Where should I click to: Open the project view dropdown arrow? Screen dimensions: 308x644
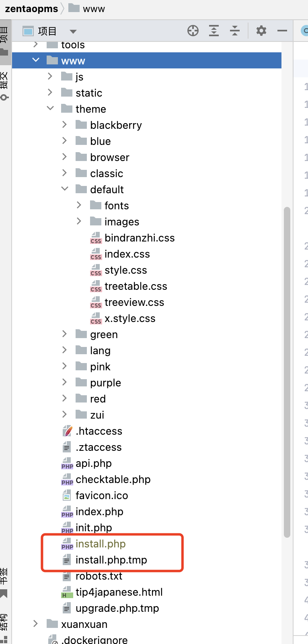[73, 31]
